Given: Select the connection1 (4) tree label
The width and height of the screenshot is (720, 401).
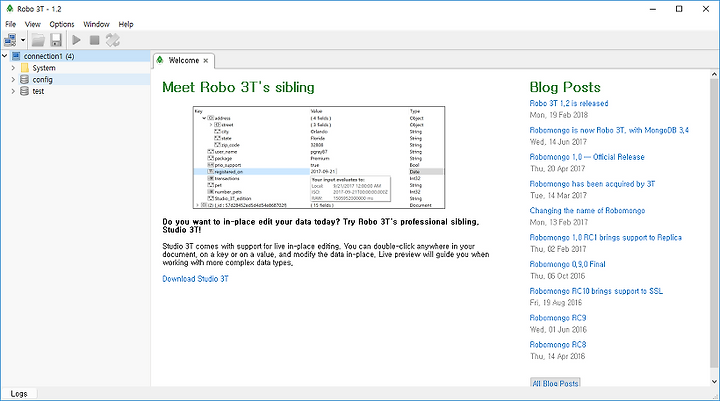Looking at the screenshot, I should coord(49,56).
